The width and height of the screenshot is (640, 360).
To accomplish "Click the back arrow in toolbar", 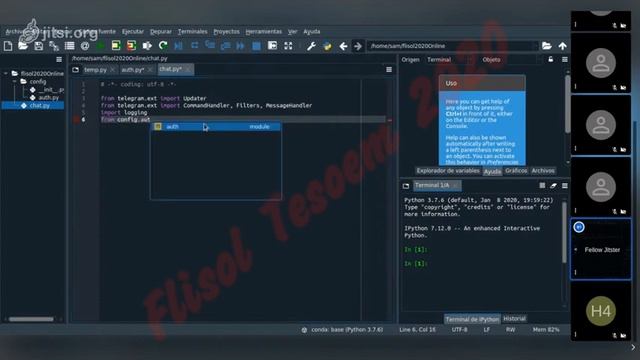I will (x=343, y=46).
